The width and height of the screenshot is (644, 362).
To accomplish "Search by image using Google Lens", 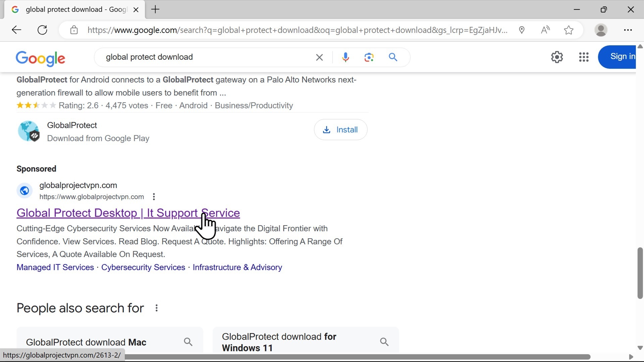I will (369, 57).
